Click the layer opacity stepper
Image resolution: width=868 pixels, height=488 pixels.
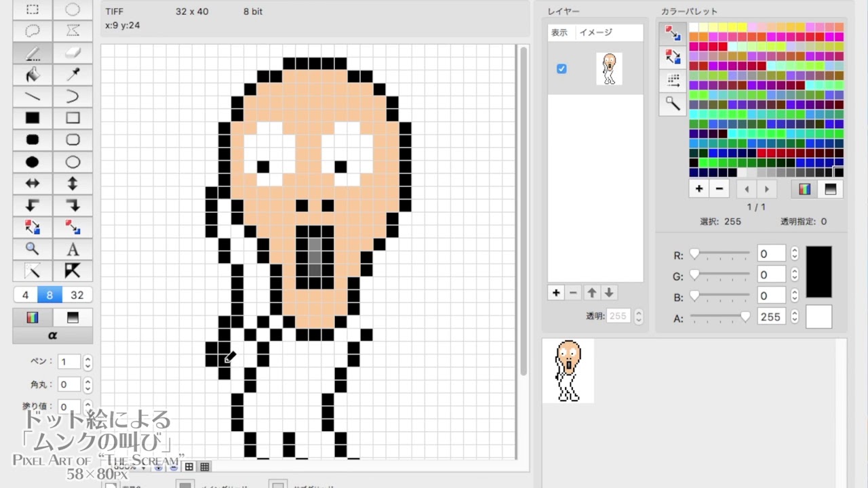click(x=638, y=316)
